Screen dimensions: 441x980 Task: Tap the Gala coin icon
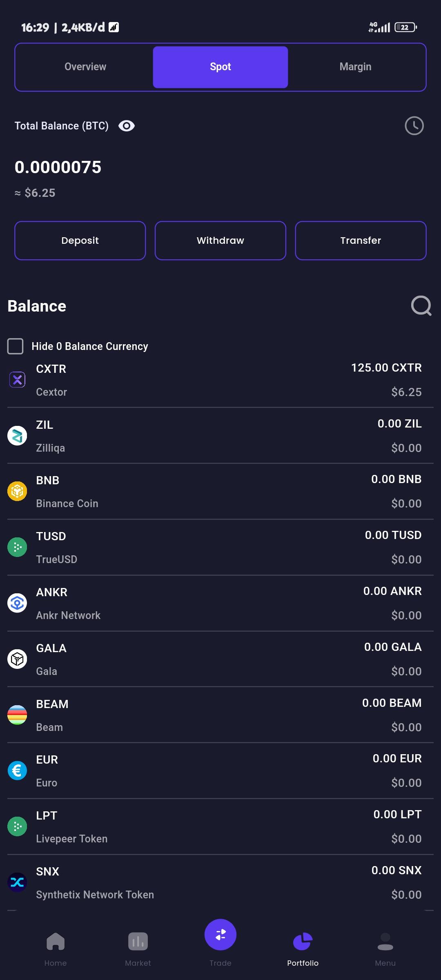click(x=17, y=659)
